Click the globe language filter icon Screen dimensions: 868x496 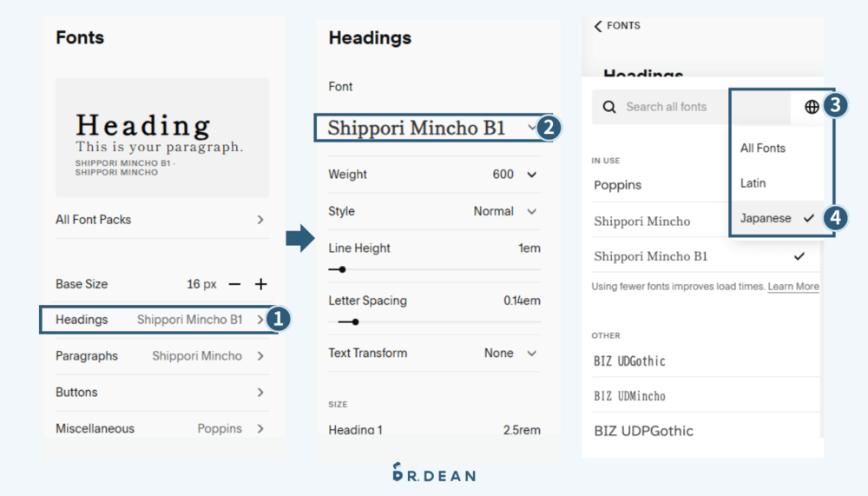click(x=812, y=107)
